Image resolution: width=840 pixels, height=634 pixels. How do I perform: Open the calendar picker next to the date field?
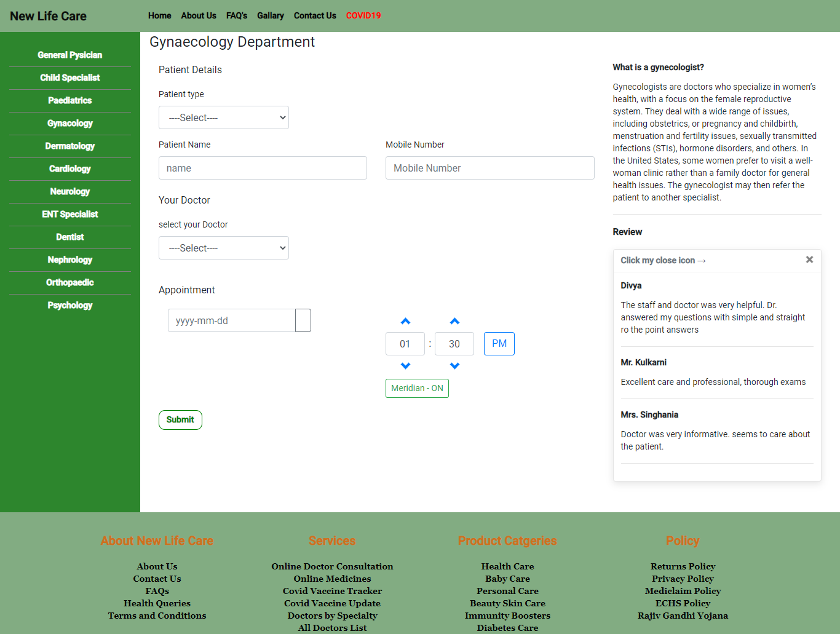click(303, 320)
